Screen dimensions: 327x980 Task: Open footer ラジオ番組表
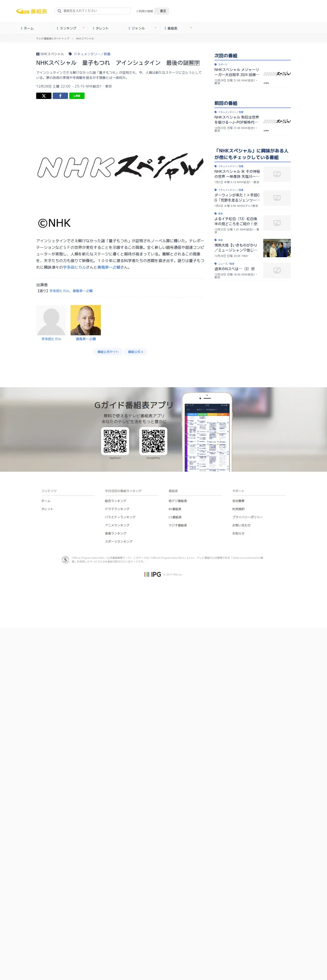178,525
